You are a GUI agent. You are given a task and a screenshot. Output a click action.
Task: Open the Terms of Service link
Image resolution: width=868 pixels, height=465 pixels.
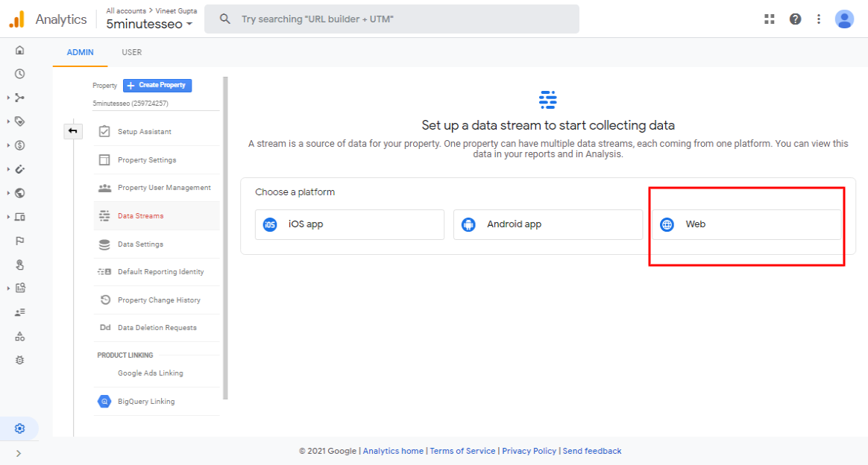[x=462, y=450]
